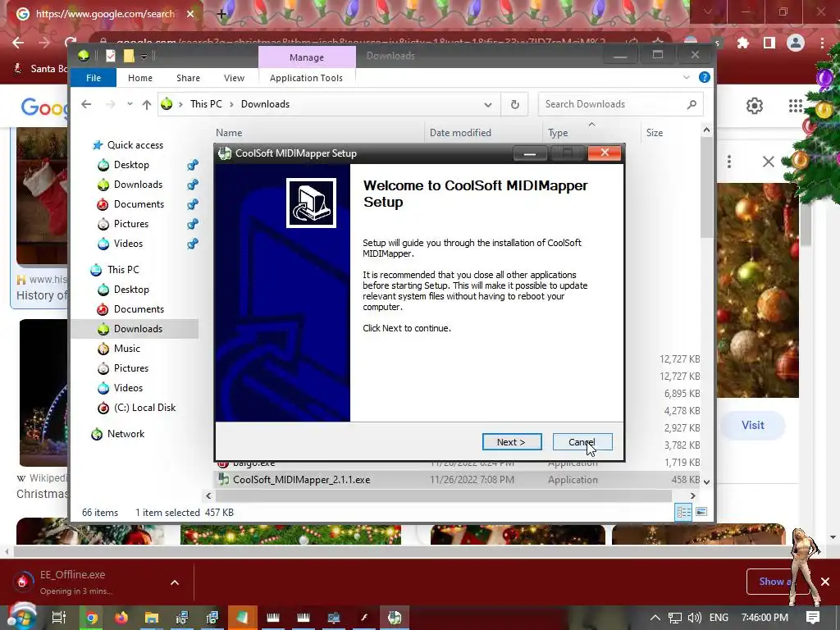Sort by Size column header
Screen dimensions: 840x630
[654, 132]
